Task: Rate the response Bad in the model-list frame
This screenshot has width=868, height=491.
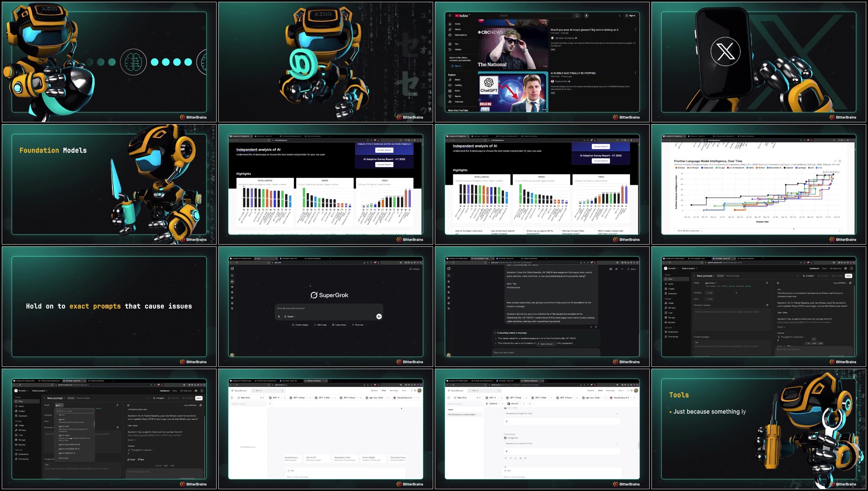Action: coord(141,460)
